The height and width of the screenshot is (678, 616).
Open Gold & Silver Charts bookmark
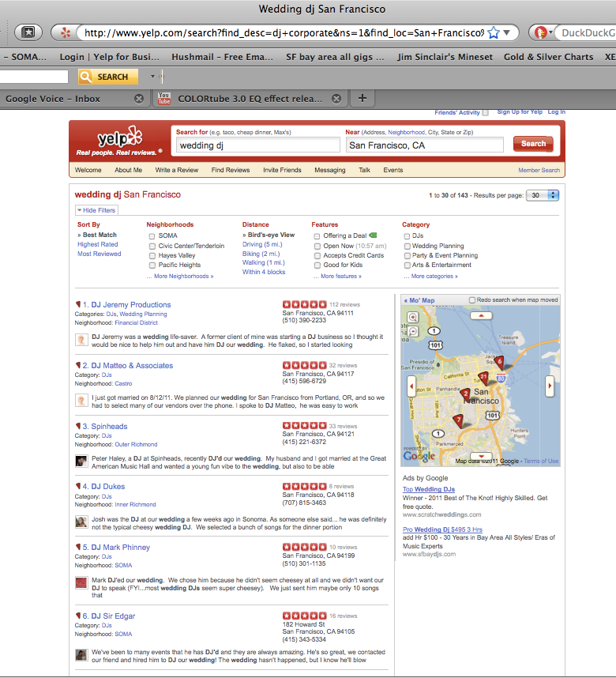coord(548,57)
